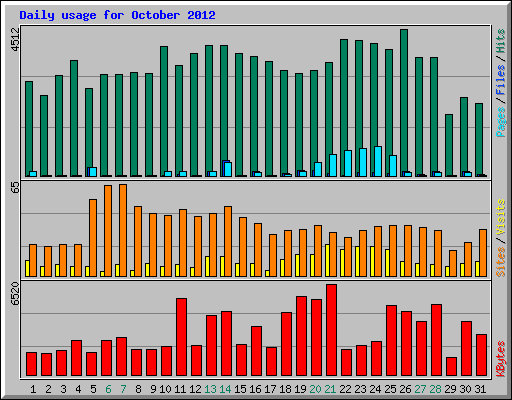Click green weekend day label 27
The height and width of the screenshot is (400, 512).
(420, 389)
